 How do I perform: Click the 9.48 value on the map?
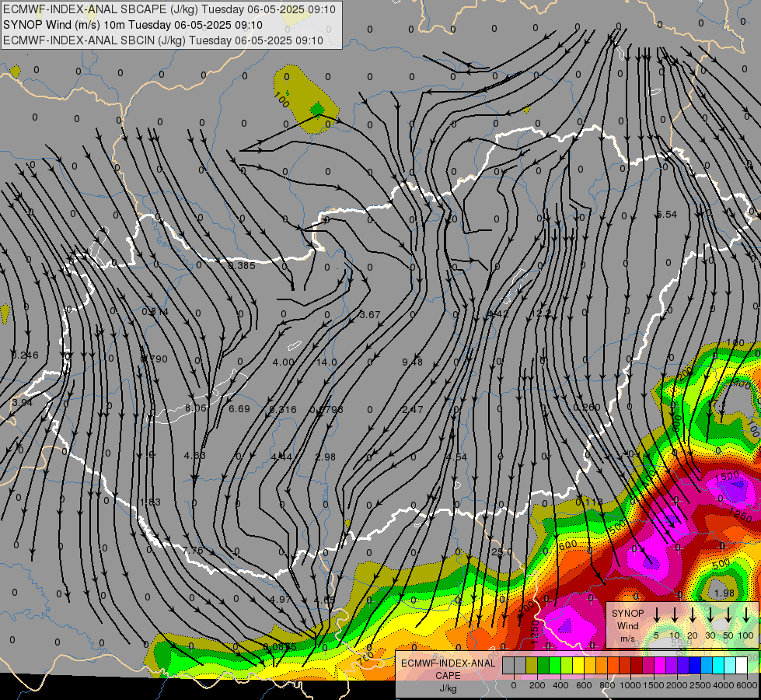pos(413,362)
